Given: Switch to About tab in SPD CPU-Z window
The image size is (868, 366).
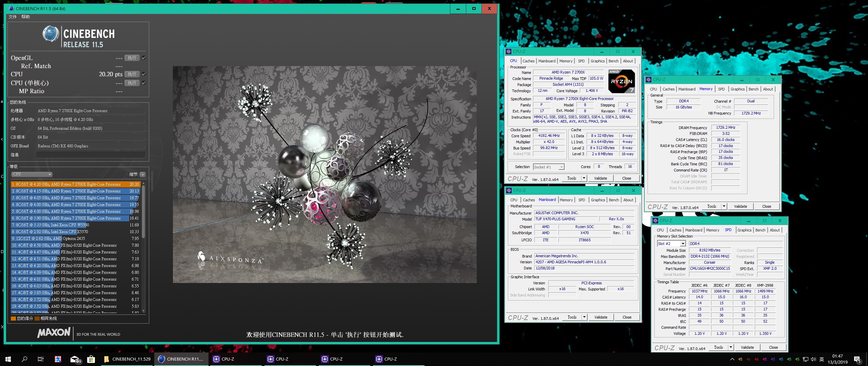Looking at the screenshot, I should pyautogui.click(x=774, y=230).
